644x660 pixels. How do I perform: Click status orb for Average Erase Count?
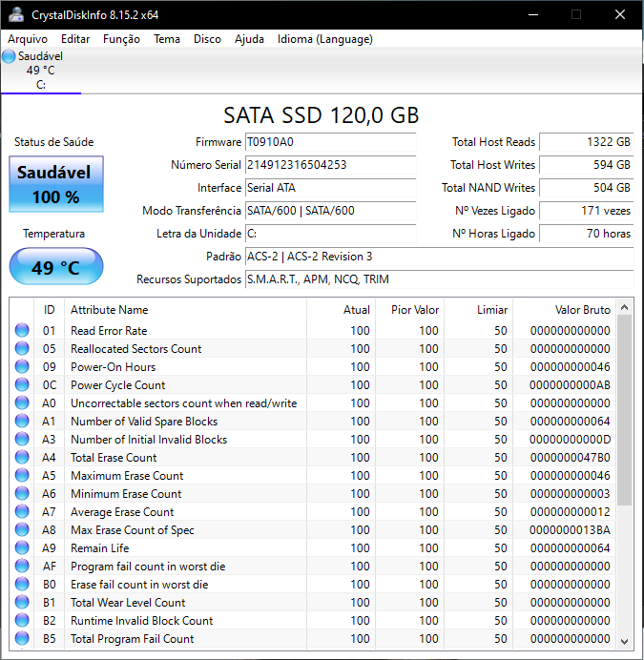(22, 511)
